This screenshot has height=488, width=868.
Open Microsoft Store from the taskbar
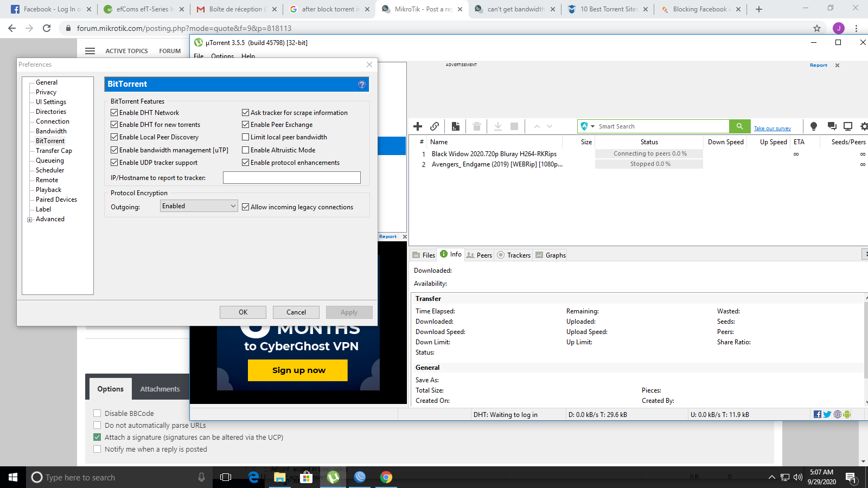coord(306,477)
